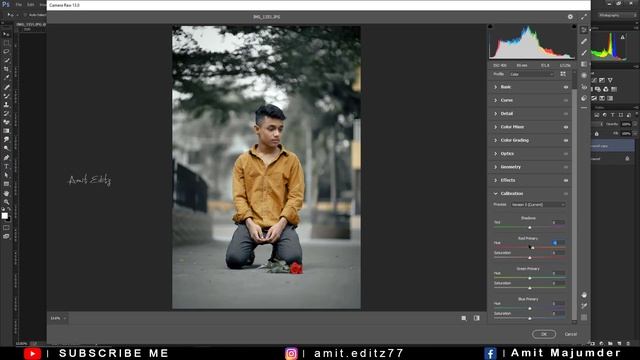The height and width of the screenshot is (360, 640).
Task: Open the Profile dropdown
Action: (x=531, y=74)
